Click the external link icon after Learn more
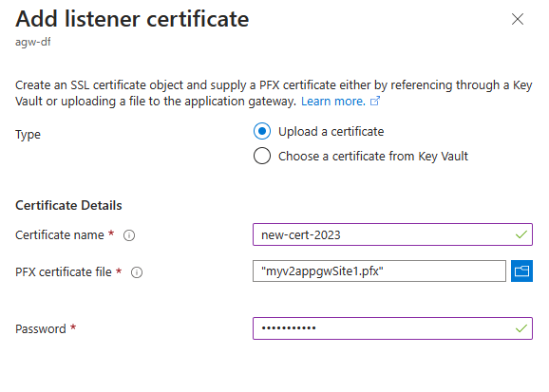The image size is (549, 392). 375,102
